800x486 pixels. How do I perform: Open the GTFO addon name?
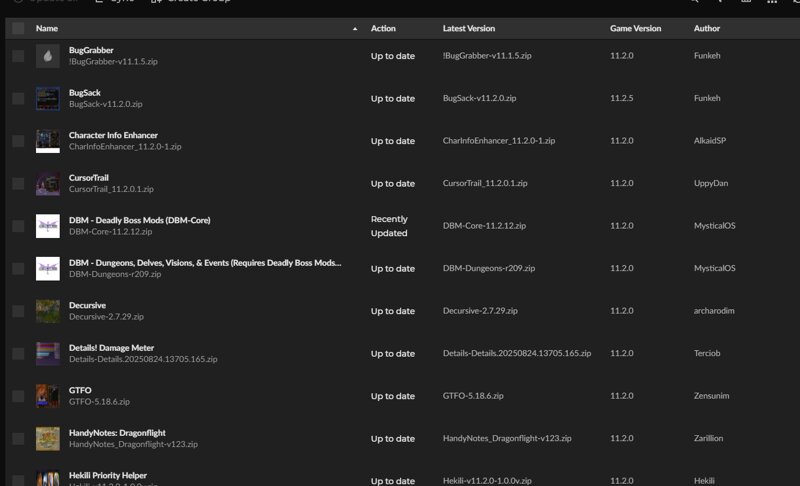(80, 390)
